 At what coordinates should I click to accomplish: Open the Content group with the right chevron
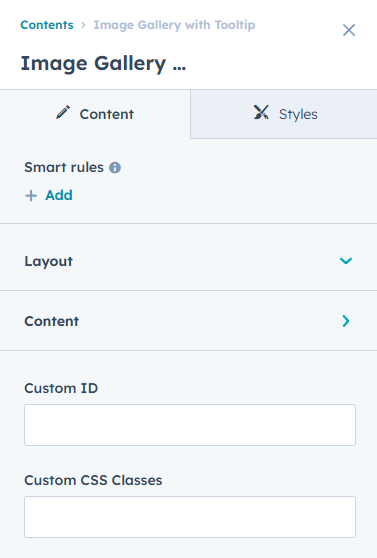(x=346, y=321)
